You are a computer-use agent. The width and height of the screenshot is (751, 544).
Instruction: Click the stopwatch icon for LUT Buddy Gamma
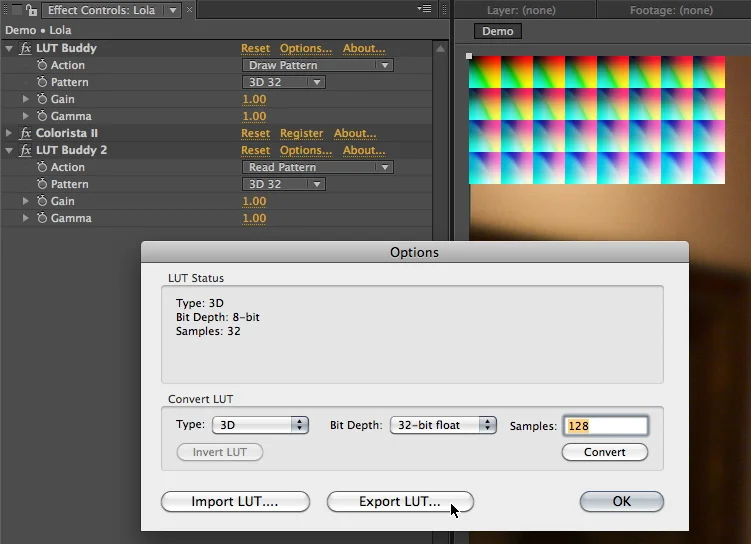(x=42, y=117)
